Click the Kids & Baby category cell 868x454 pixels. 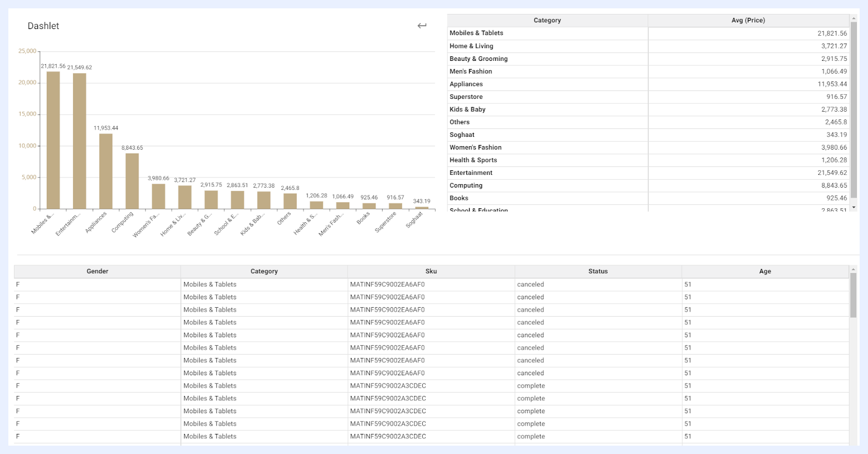(547, 109)
